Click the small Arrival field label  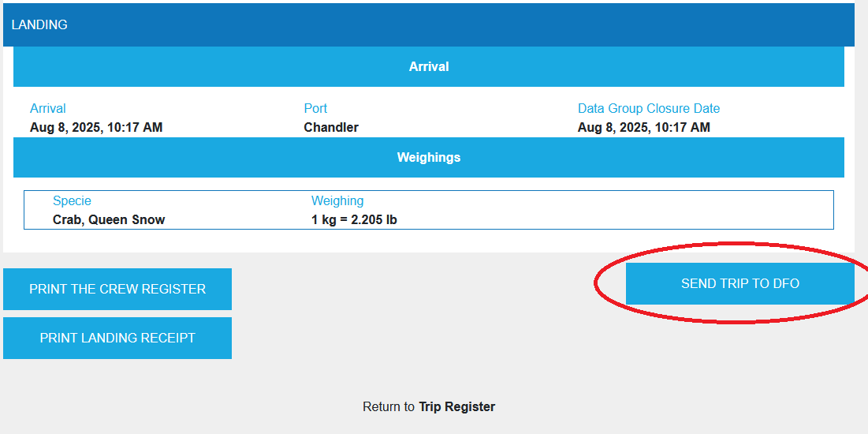[x=48, y=109]
